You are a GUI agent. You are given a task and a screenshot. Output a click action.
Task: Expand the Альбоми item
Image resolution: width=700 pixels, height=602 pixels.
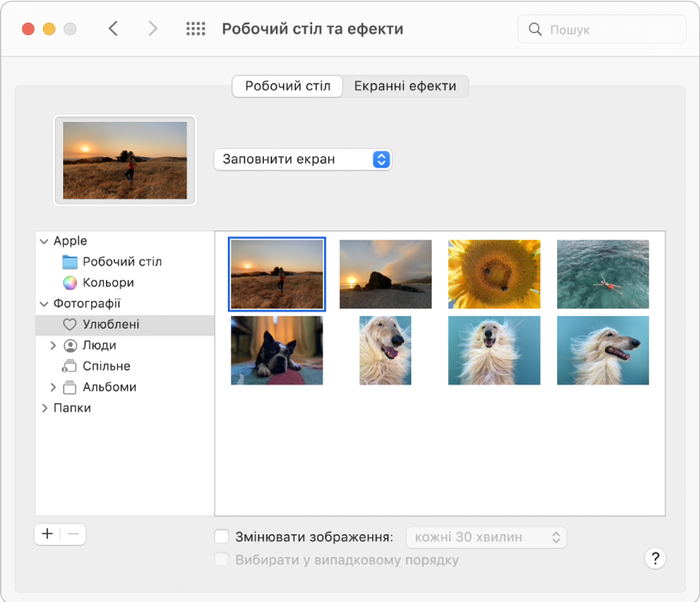[x=53, y=387]
